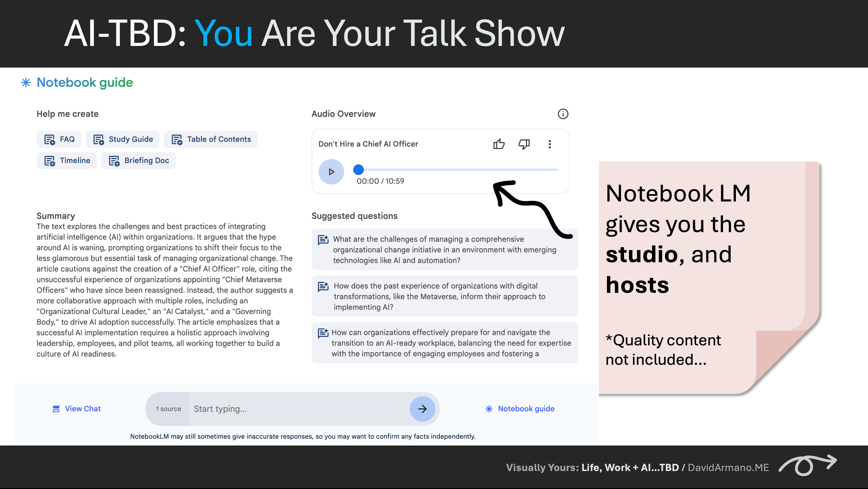
Task: Click the FAQ note icon
Action: tap(50, 139)
